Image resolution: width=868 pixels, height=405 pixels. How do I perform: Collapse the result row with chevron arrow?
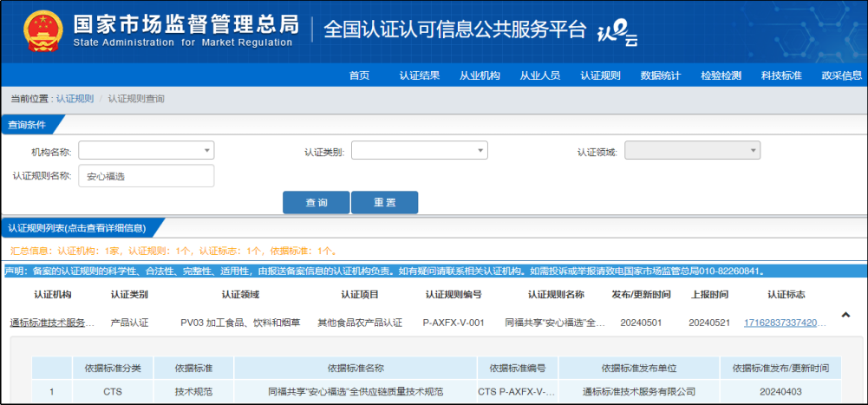pos(846,315)
